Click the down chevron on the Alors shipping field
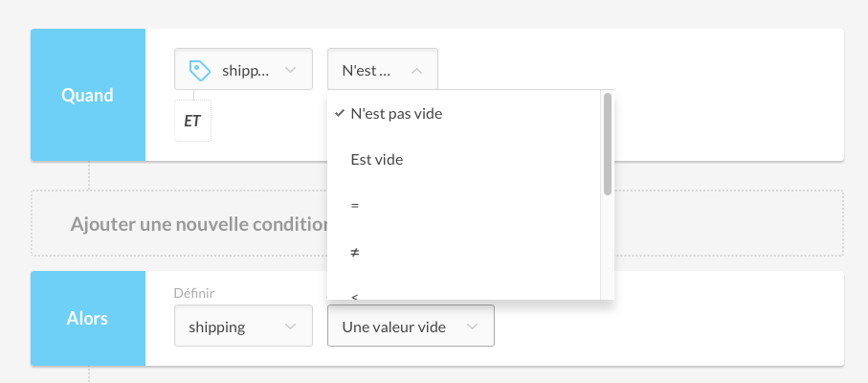Screen dimensions: 868x383 point(290,327)
